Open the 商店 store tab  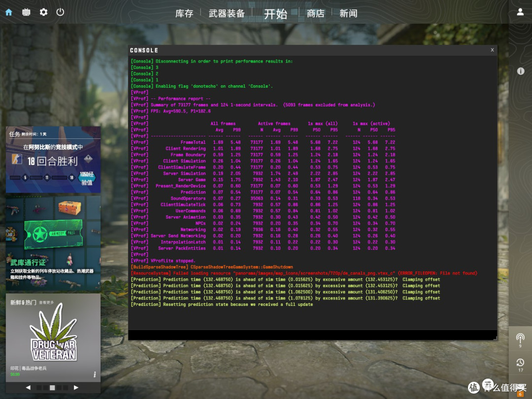316,14
